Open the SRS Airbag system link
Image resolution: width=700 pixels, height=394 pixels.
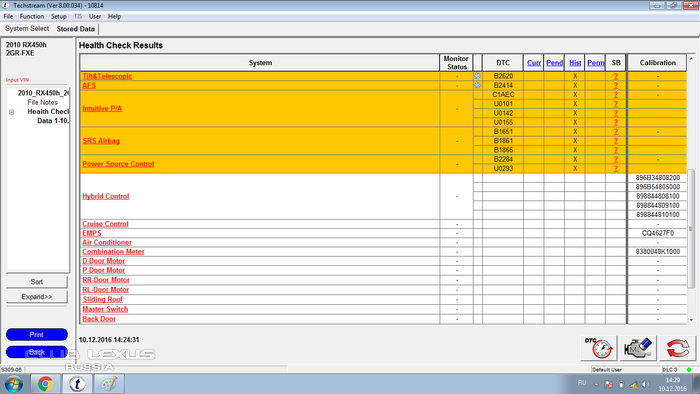click(101, 141)
